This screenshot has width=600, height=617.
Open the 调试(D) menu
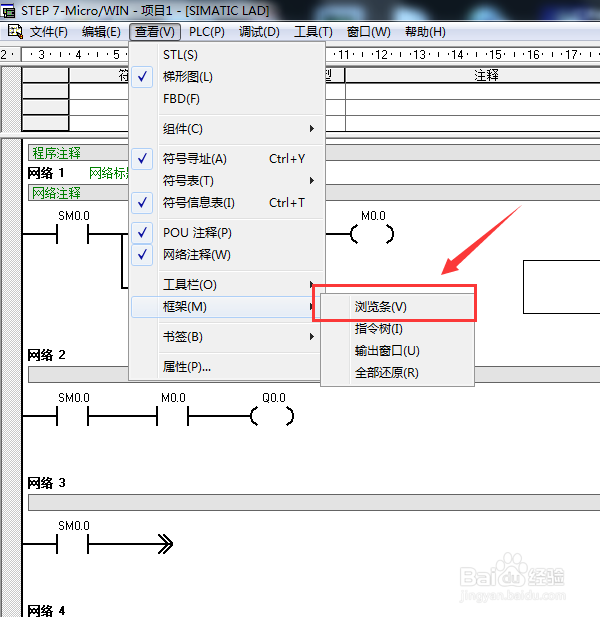[259, 32]
